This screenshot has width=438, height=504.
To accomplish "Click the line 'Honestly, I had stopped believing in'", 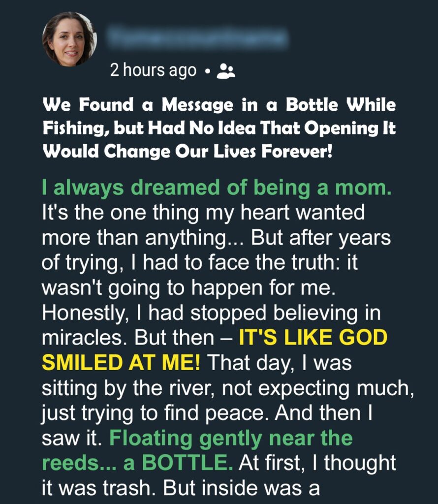I will point(211,313).
